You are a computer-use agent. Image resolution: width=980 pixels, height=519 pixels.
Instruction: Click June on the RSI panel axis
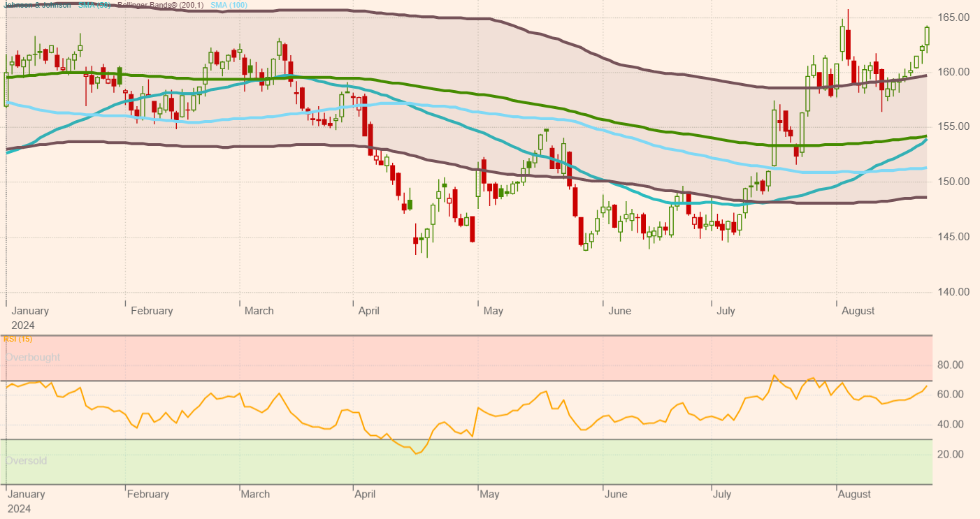(616, 495)
